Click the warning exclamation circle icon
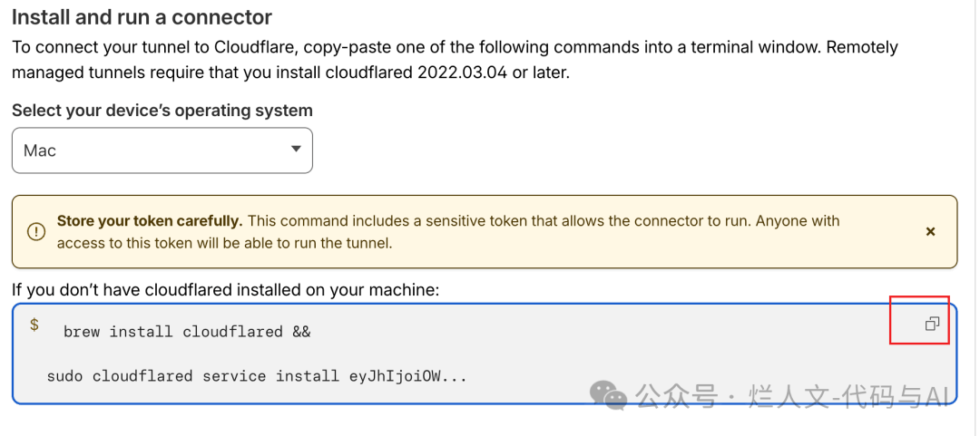 click(x=36, y=232)
